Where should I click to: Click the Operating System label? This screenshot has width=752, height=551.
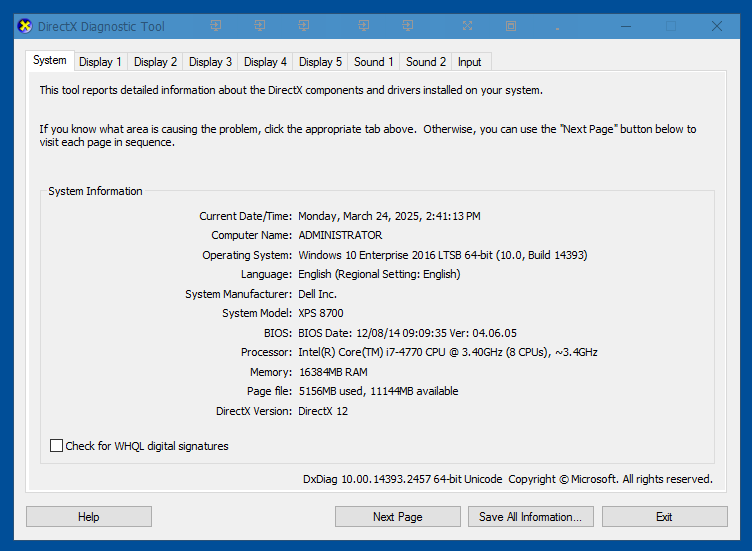[247, 255]
